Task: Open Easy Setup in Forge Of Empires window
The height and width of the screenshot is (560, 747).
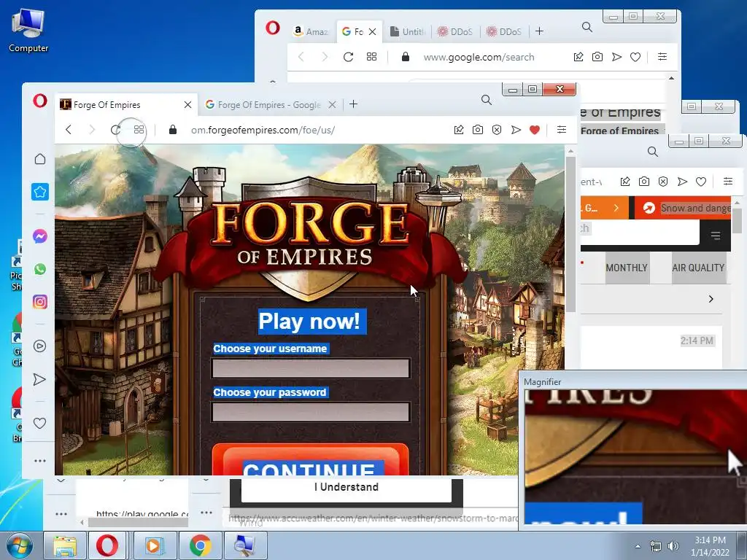Action: (x=562, y=130)
